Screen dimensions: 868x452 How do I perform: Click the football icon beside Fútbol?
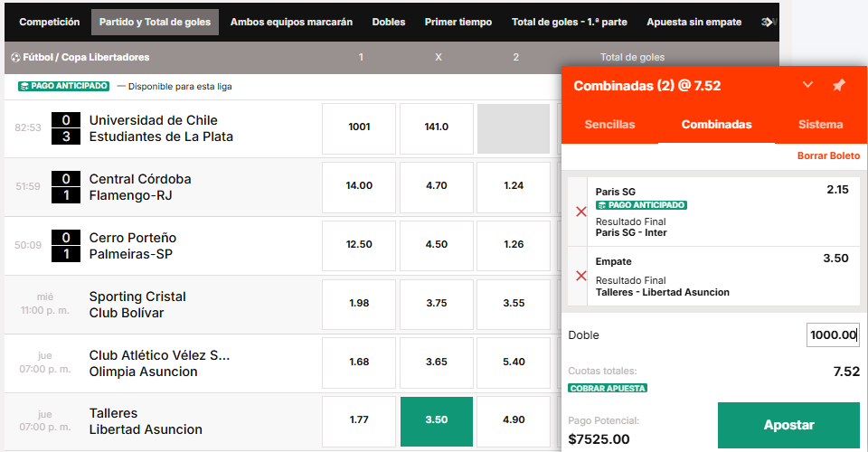click(15, 57)
